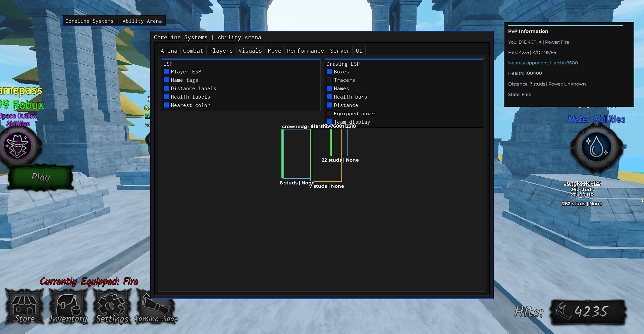The image size is (644, 334).
Task: Click the Coreline Systems window title bar
Action: [x=322, y=37]
